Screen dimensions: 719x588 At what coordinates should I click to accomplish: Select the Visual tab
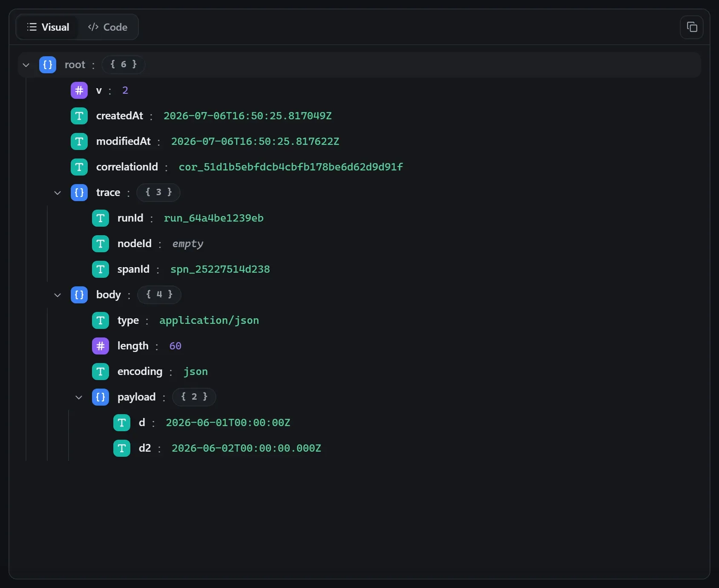pyautogui.click(x=48, y=27)
